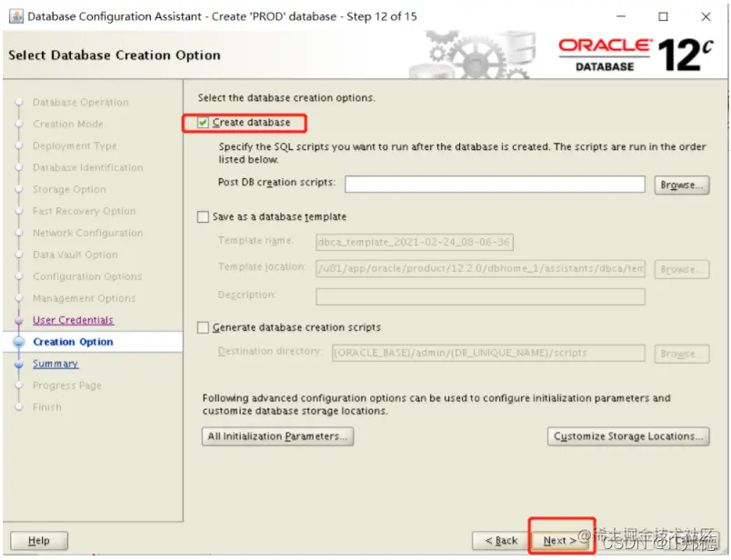Click Data Vault Option step label
The width and height of the screenshot is (731, 560).
click(75, 255)
